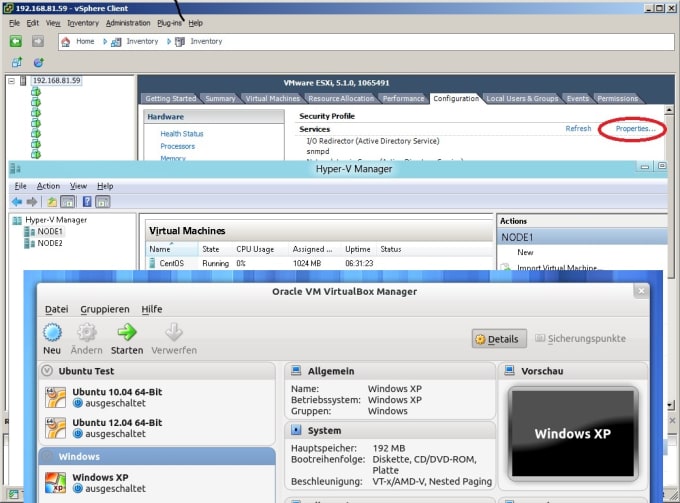Collapse the 192.168.81.59 host tree node
This screenshot has height=503, width=680.
pos(12,81)
